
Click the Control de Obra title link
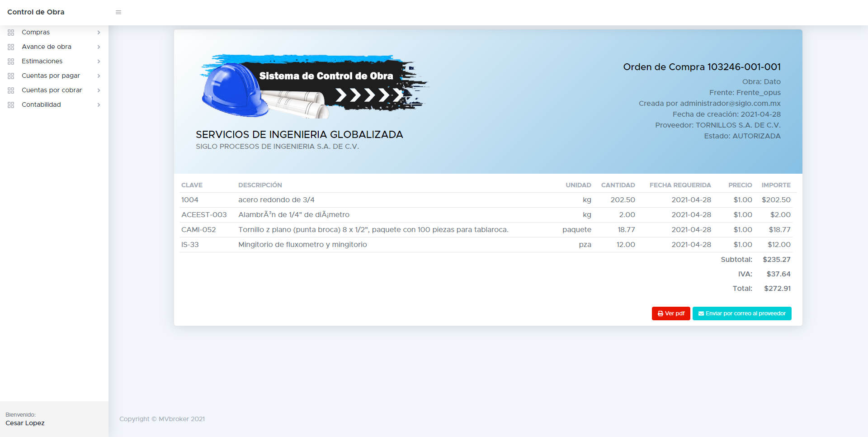click(36, 12)
